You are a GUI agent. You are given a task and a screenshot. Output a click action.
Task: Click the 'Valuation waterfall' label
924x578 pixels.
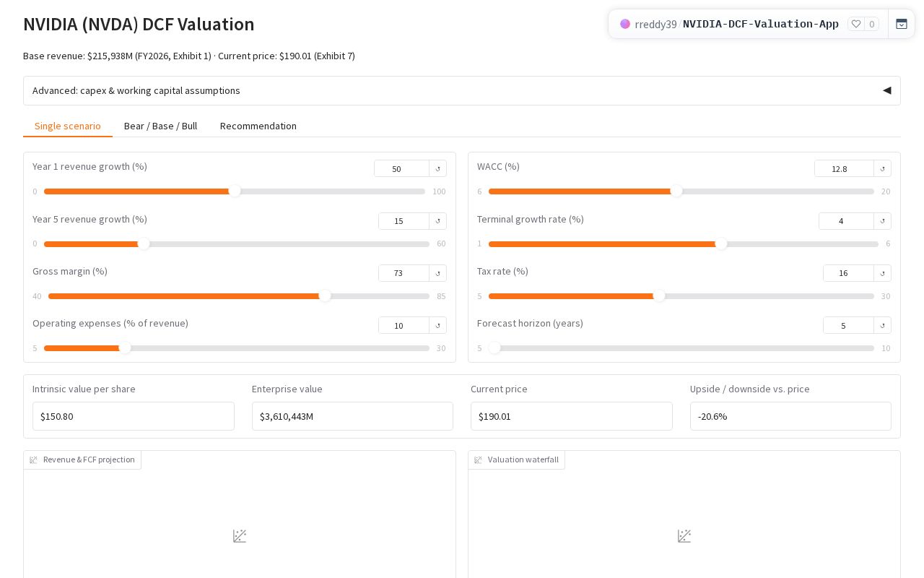[x=523, y=460]
